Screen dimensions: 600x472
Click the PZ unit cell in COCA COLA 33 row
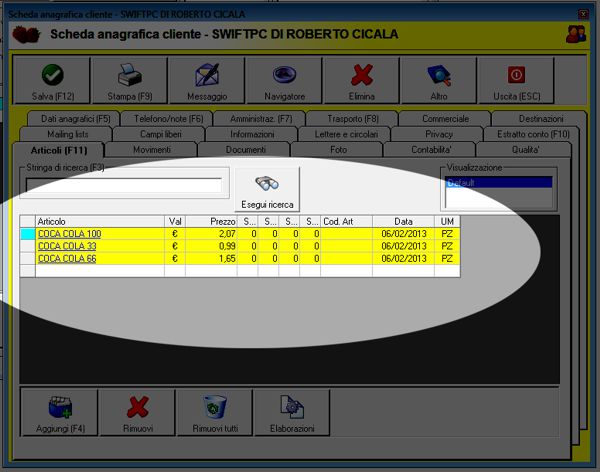point(447,246)
